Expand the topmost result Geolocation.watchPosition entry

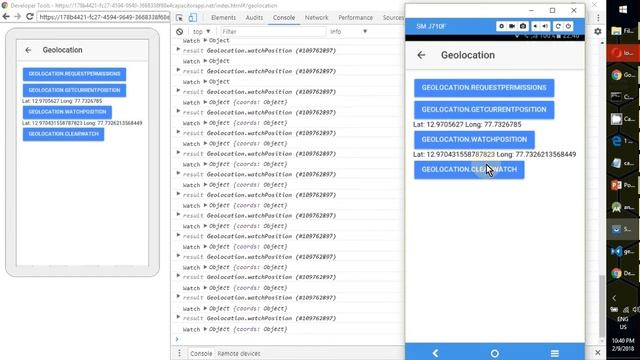178,50
